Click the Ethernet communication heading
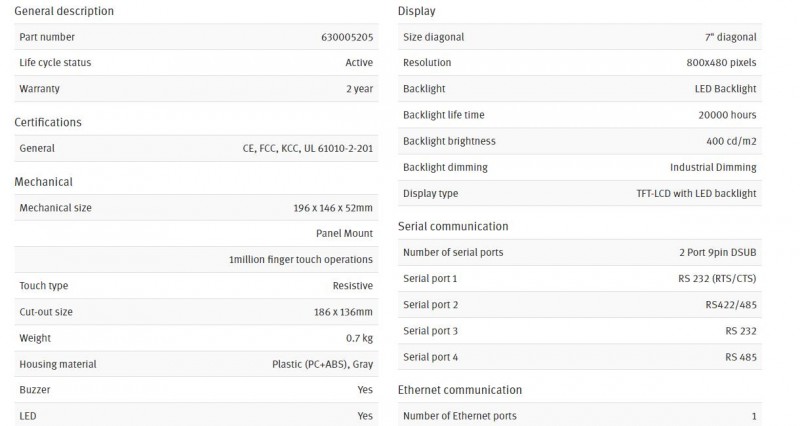This screenshot has width=800, height=426. coord(460,390)
